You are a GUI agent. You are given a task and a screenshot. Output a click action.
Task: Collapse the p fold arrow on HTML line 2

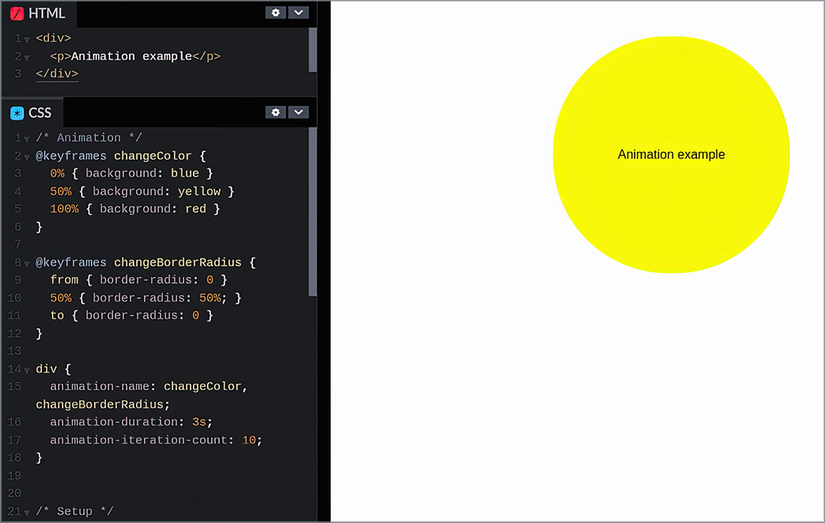27,57
